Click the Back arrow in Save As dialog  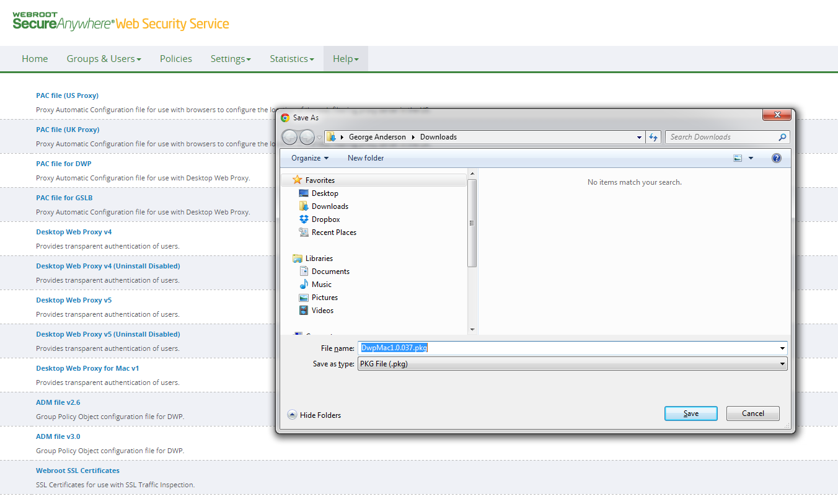289,137
